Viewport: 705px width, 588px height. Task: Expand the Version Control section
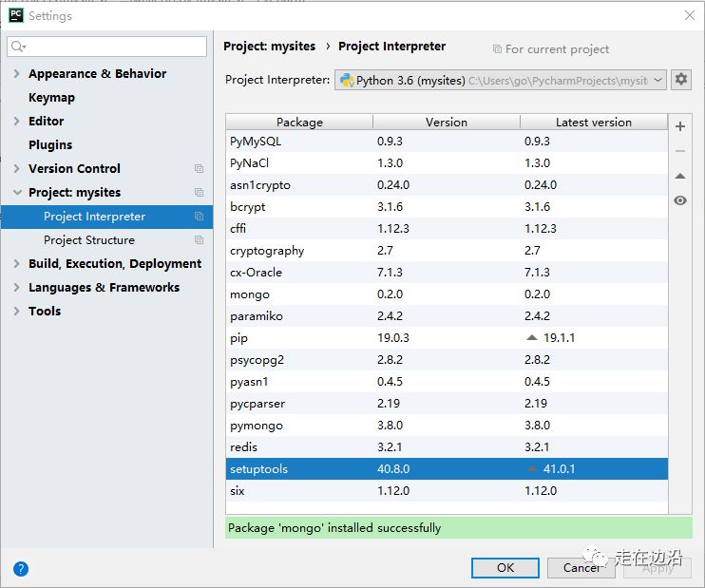click(17, 168)
